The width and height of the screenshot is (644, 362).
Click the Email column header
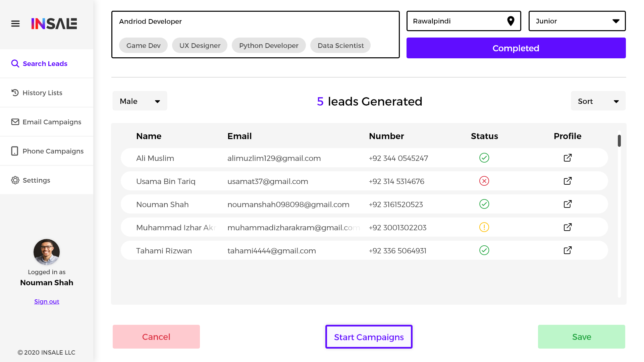tap(239, 136)
